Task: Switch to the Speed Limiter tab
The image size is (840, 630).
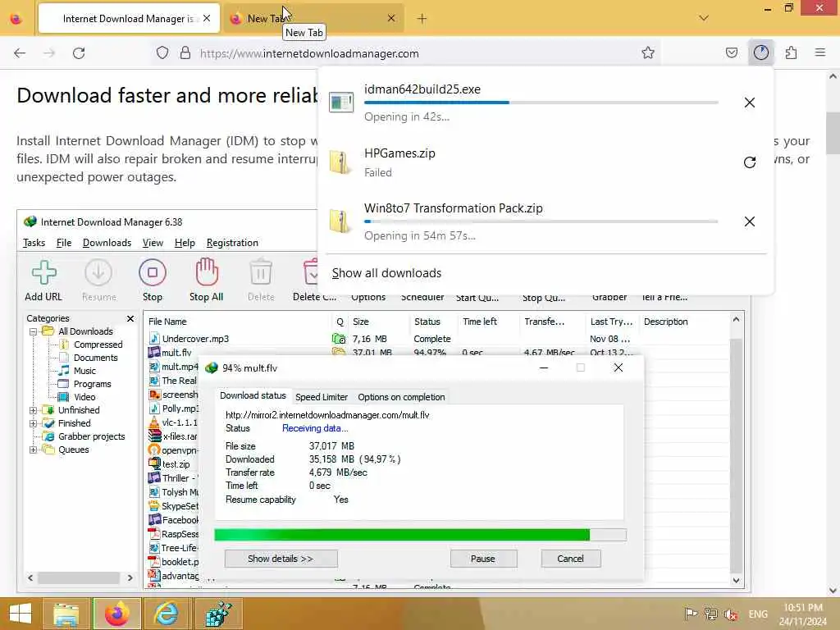Action: pyautogui.click(x=322, y=397)
